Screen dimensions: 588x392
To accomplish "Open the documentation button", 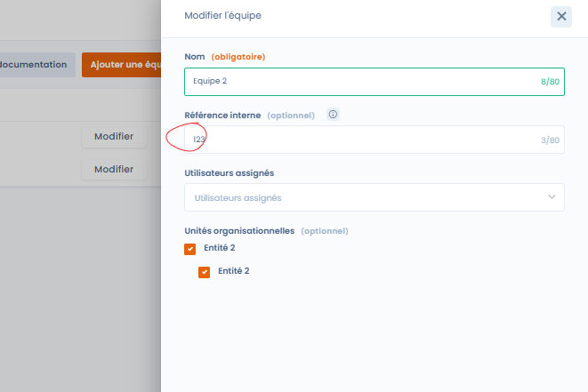I will click(36, 65).
